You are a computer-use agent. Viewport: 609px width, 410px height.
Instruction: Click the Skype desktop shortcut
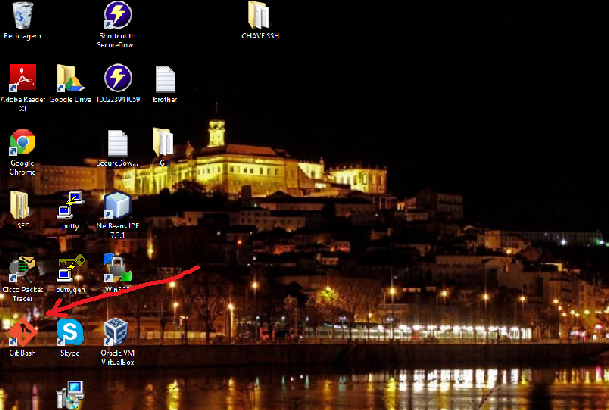click(69, 332)
